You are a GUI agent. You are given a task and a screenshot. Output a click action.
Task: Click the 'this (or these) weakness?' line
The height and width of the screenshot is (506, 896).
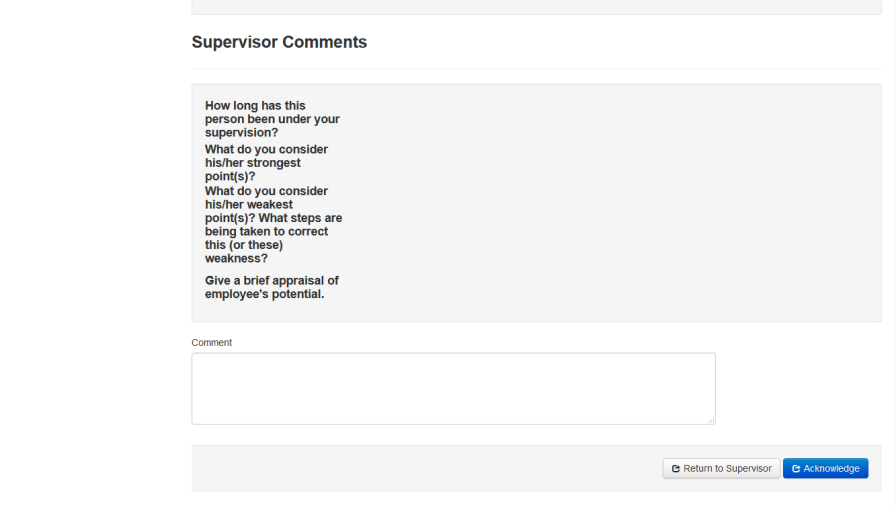[244, 251]
